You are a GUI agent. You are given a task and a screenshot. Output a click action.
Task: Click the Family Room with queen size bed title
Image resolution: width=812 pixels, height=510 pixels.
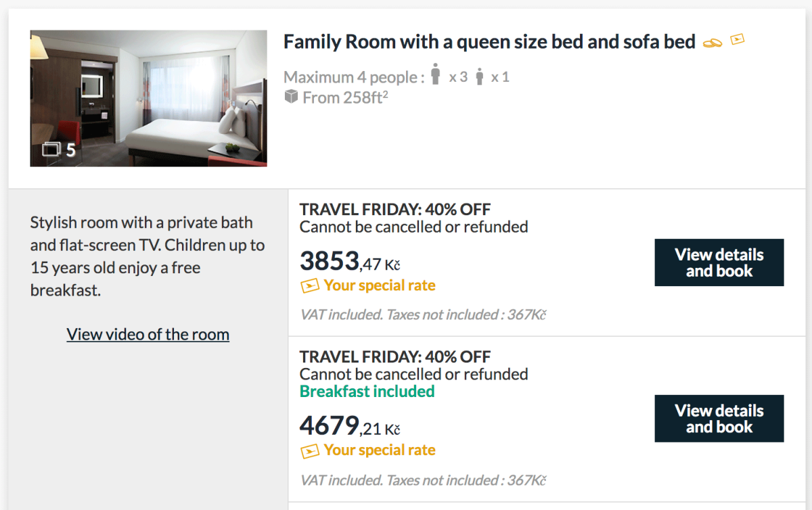click(489, 42)
